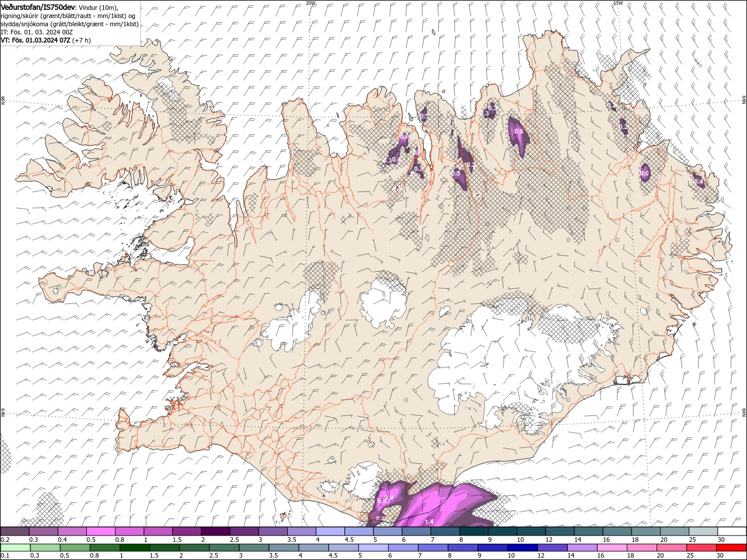The image size is (747, 560).
Task: Click the bottom-row legend swatch labeled 2.5
Action: (224, 548)
